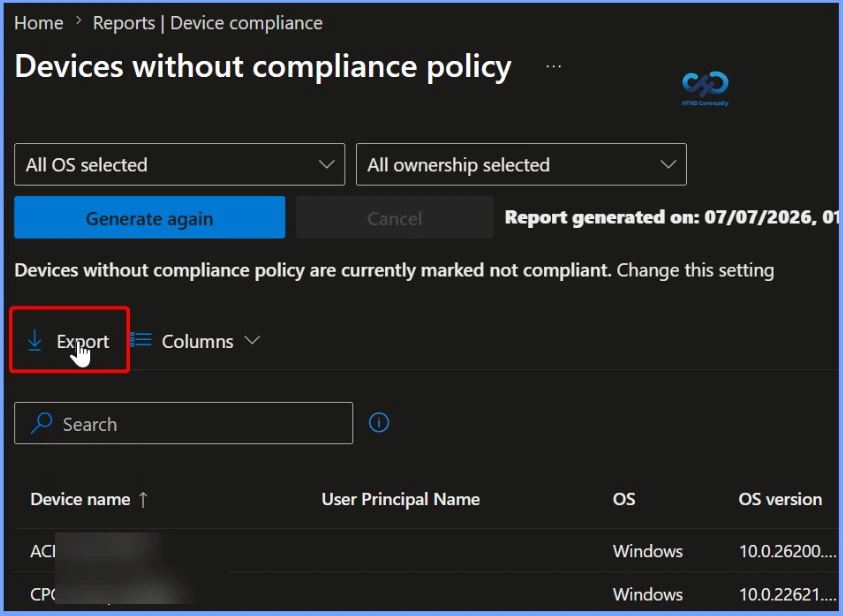
Task: Click the Home breadcrumb link
Action: pyautogui.click(x=39, y=23)
